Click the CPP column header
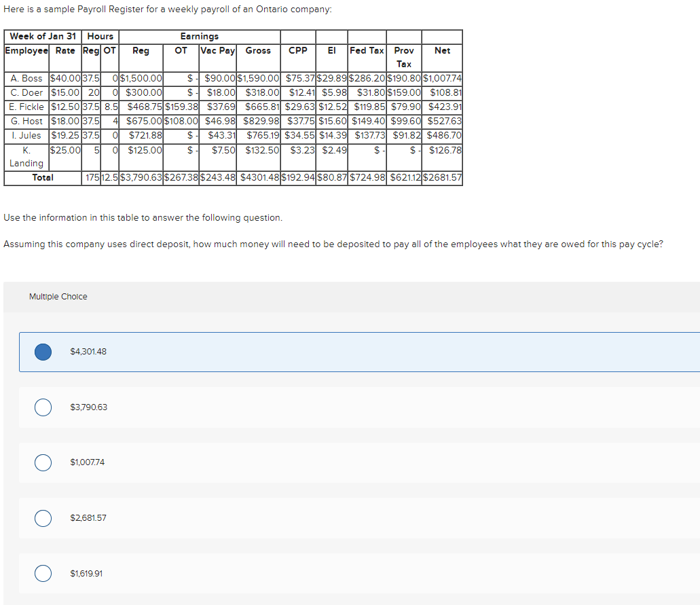The width and height of the screenshot is (700, 605). click(x=298, y=50)
